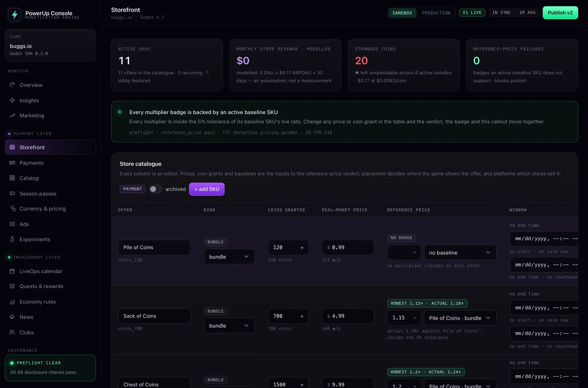Screen dimensions: 588x388
Task: Edit the Sack of Coins offer name
Action: 154,316
